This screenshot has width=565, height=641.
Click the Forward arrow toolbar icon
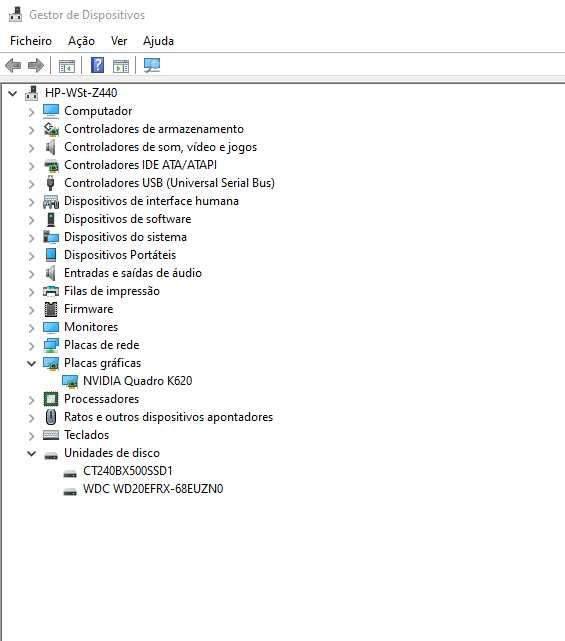coord(36,65)
